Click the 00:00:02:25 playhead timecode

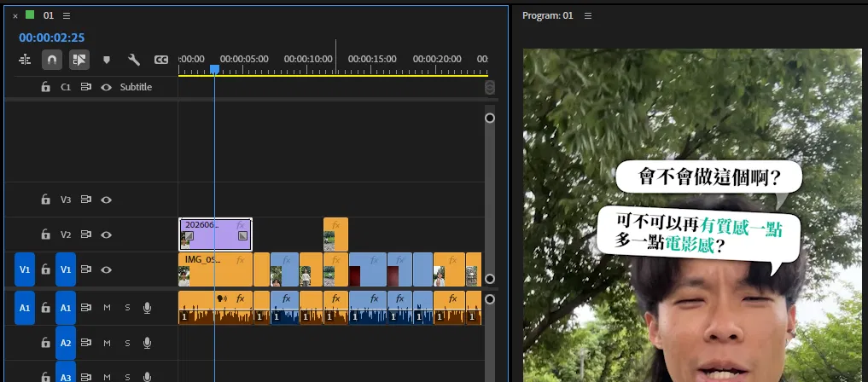[x=51, y=38]
